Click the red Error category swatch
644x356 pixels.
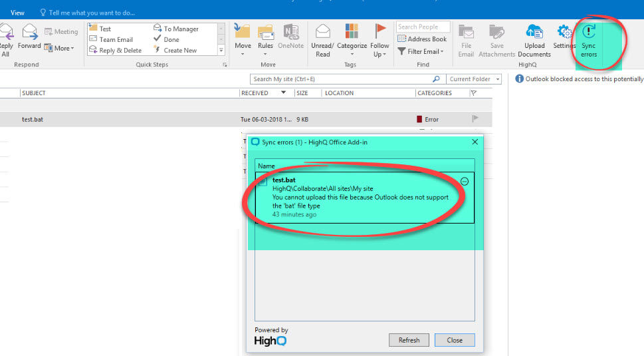[419, 119]
